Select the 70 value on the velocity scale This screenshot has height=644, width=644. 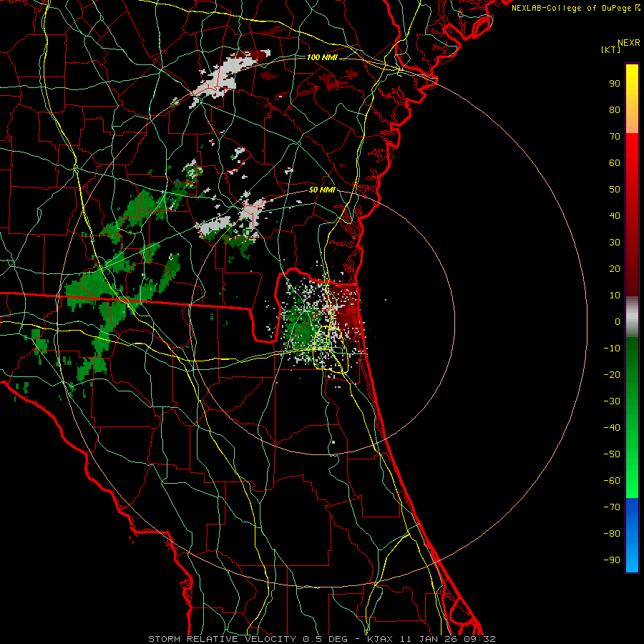point(615,137)
